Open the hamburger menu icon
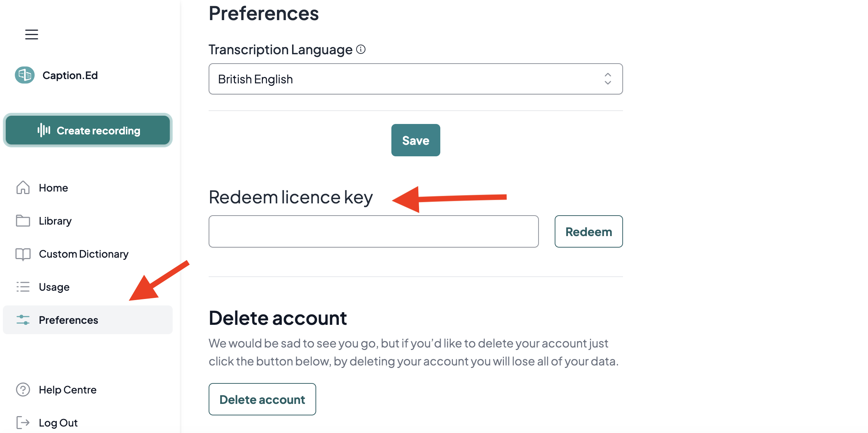 [32, 34]
